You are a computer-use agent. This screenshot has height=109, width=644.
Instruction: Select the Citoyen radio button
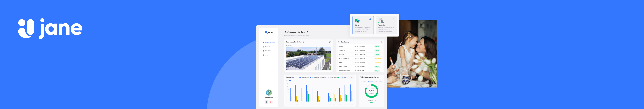[370, 19]
